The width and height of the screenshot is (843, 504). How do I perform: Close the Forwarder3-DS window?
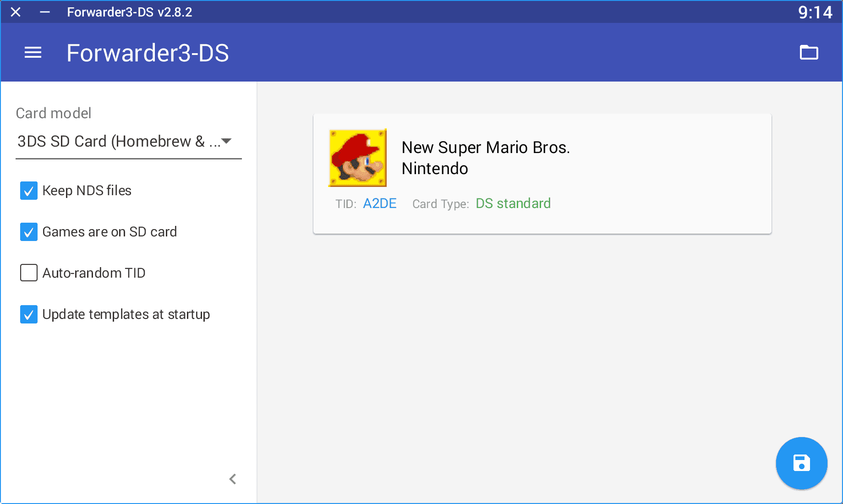(x=16, y=12)
